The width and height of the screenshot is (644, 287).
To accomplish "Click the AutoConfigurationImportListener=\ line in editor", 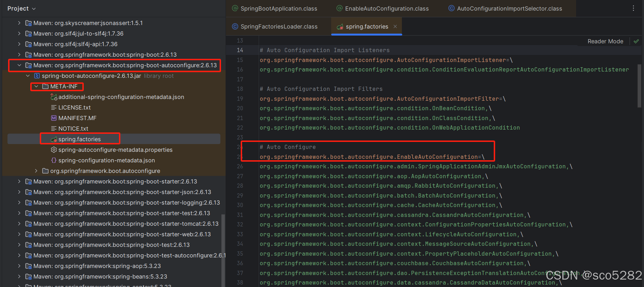I will pos(386,60).
